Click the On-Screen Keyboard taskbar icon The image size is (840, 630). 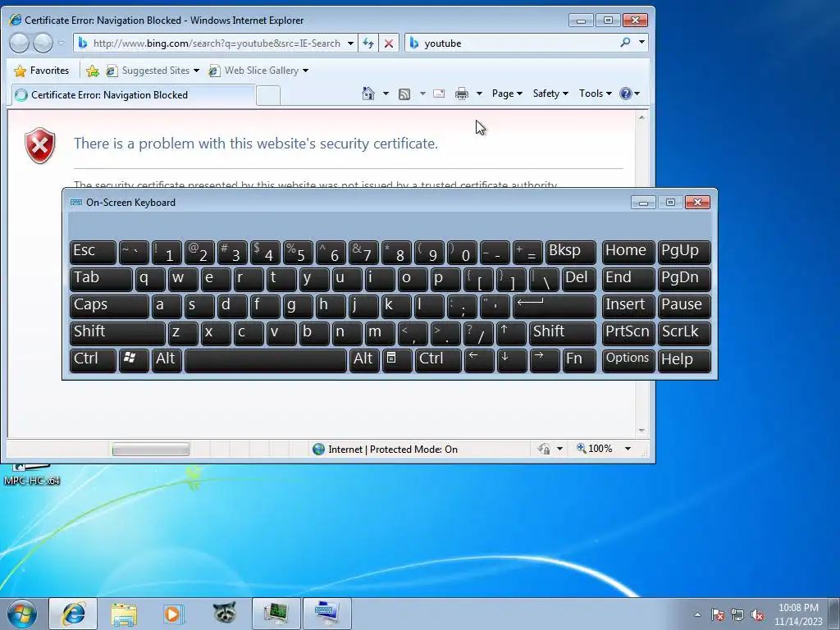click(326, 614)
